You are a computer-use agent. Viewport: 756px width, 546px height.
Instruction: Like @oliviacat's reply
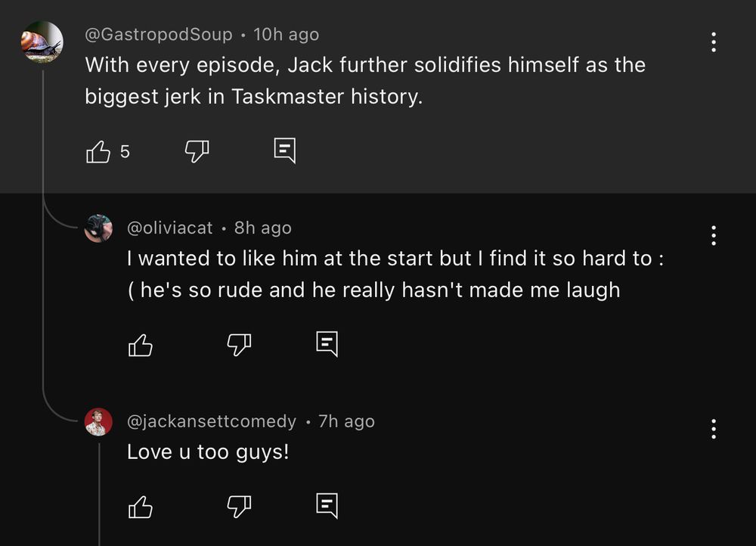click(141, 345)
